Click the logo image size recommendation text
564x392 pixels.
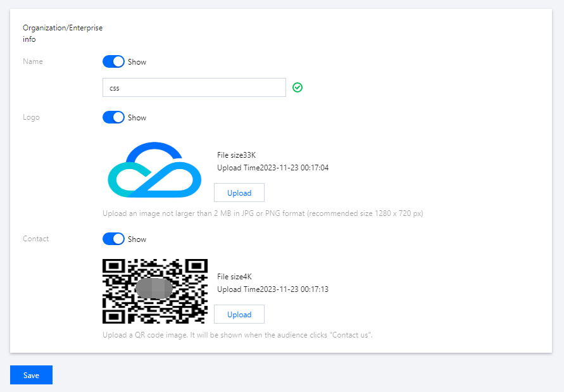point(263,213)
